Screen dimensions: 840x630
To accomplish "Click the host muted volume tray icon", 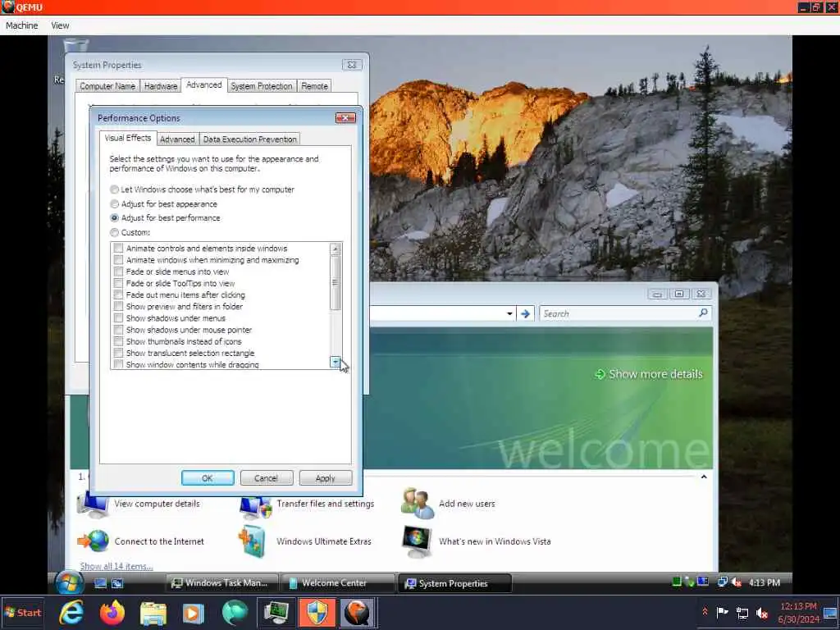I will click(762, 613).
